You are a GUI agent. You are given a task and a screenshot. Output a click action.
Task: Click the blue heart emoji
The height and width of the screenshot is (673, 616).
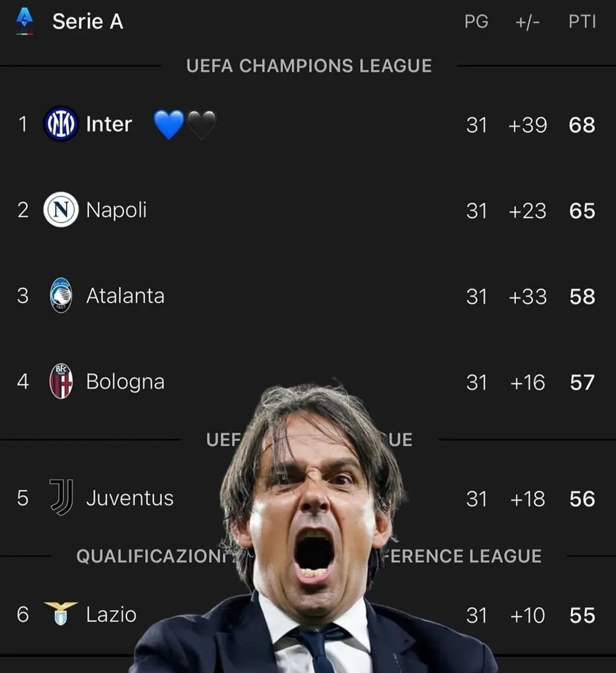pyautogui.click(x=169, y=124)
